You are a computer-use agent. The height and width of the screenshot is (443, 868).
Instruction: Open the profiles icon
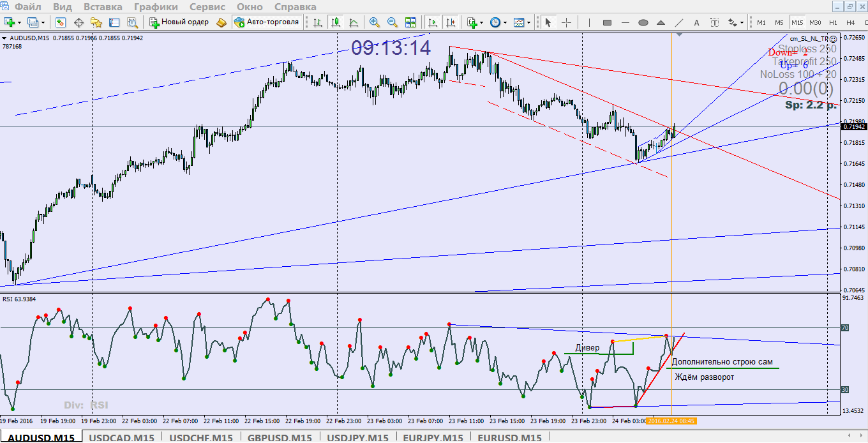tap(33, 22)
